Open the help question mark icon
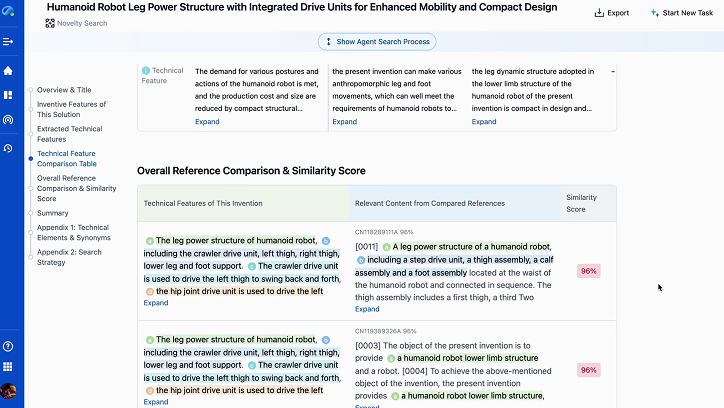724x408 pixels. tap(8, 346)
